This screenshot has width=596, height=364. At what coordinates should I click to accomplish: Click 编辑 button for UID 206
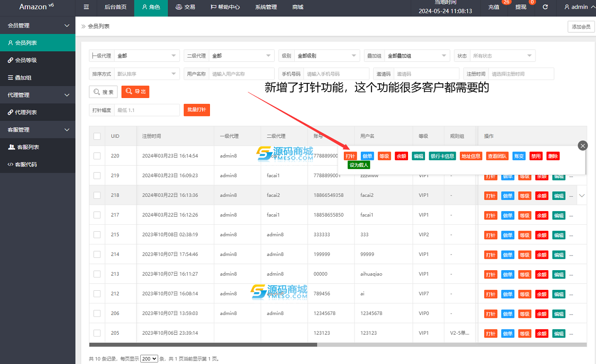(558, 314)
